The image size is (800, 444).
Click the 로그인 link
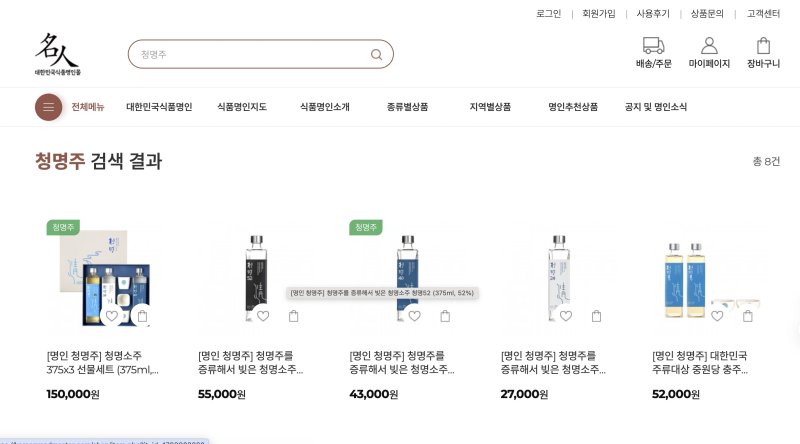(x=549, y=14)
